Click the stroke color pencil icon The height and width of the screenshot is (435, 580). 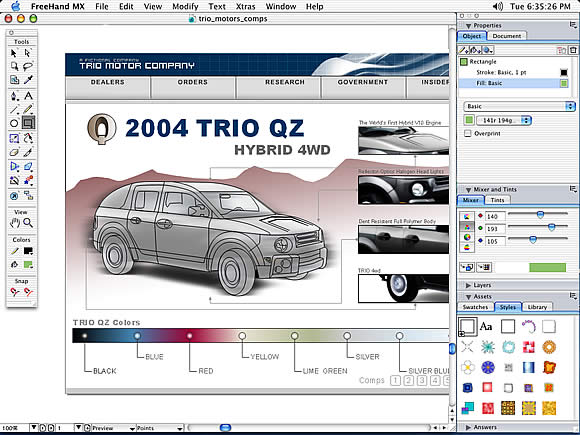(14, 251)
